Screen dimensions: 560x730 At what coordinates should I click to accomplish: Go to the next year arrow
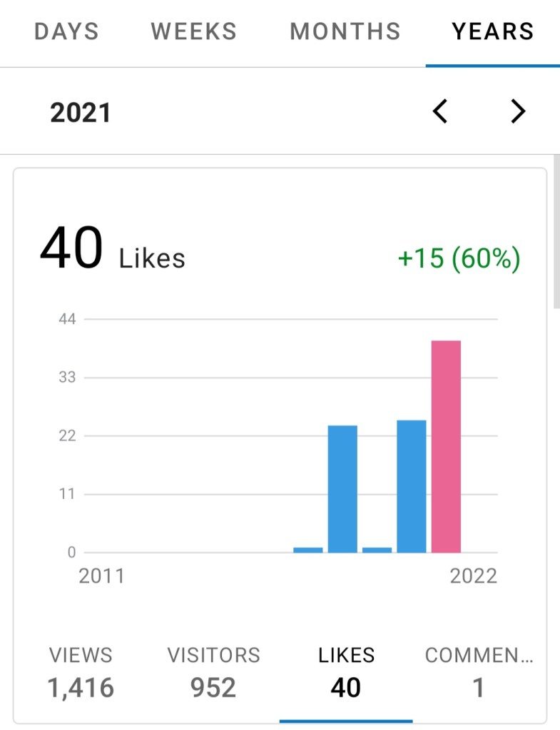(x=518, y=111)
